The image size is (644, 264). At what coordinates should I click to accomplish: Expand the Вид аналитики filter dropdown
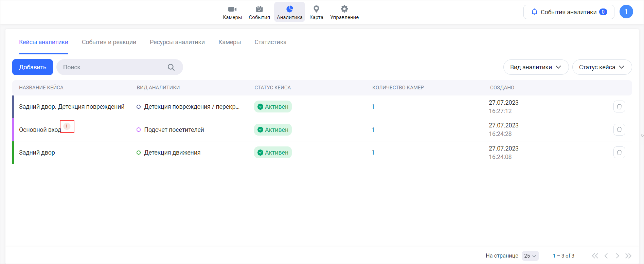(536, 67)
